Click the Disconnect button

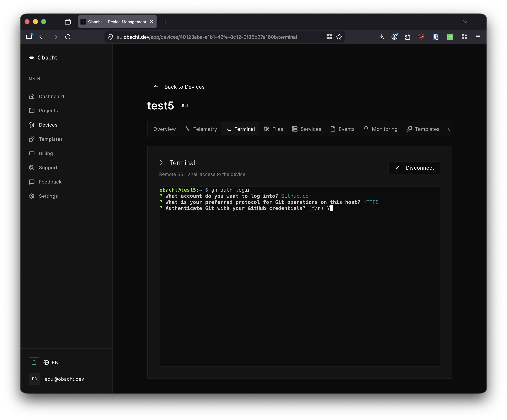coord(414,168)
